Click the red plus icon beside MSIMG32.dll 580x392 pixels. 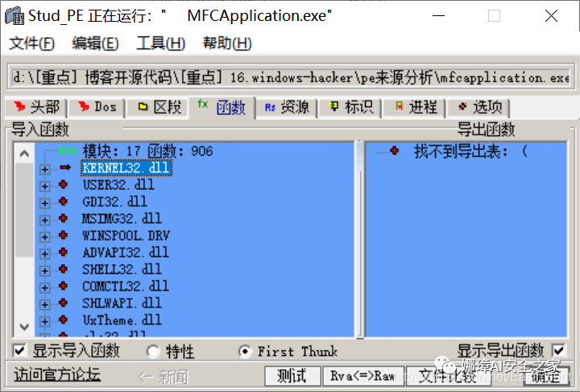tap(64, 218)
